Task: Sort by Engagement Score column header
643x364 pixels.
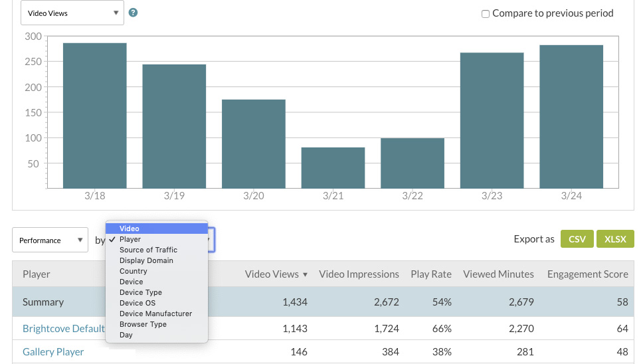Action: (587, 274)
